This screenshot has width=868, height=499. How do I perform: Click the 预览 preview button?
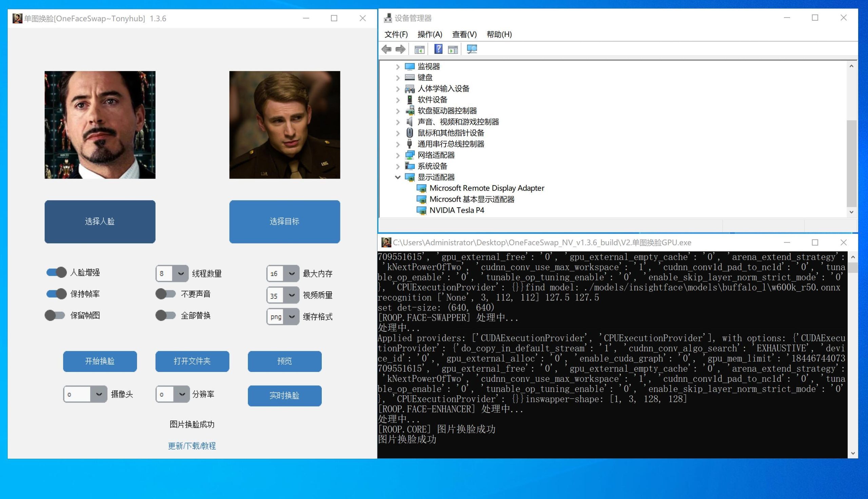tap(285, 361)
